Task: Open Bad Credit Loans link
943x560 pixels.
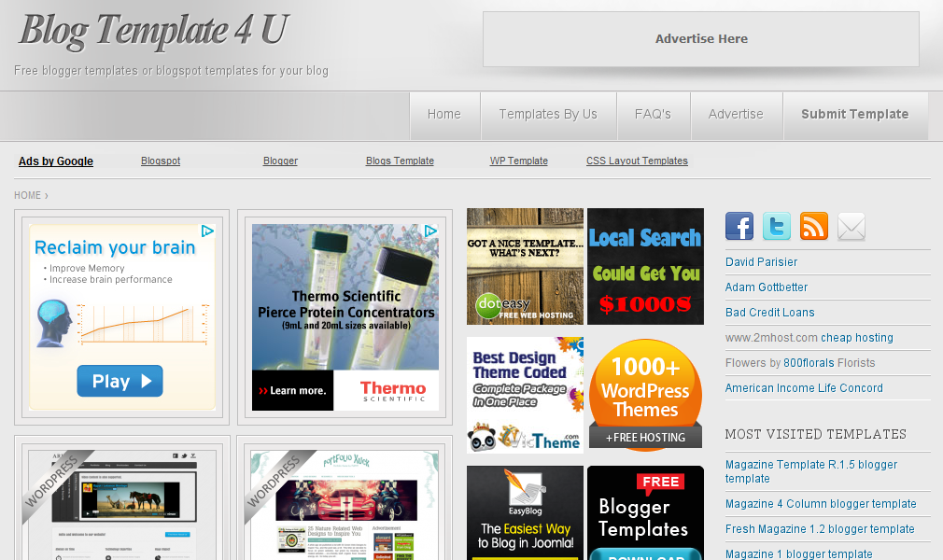Action: (x=769, y=313)
